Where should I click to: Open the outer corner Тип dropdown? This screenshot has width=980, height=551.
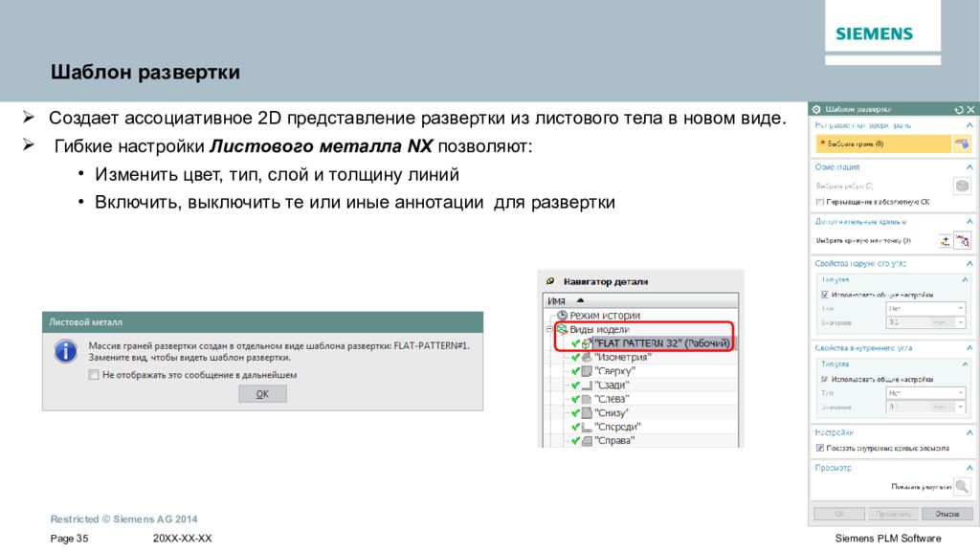pos(925,308)
